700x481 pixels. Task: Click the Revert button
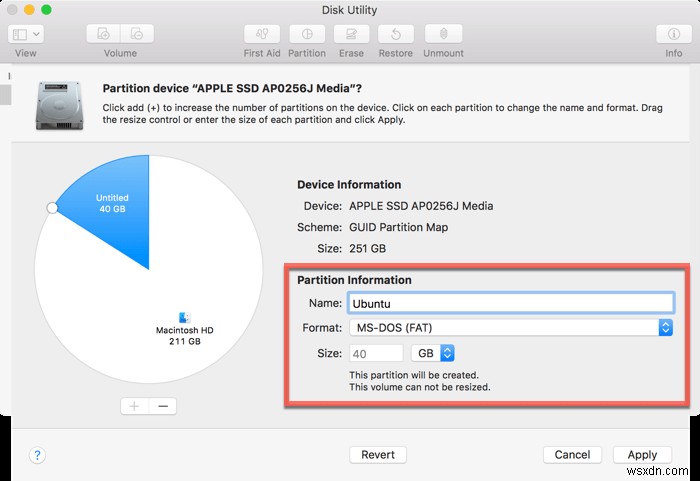click(x=378, y=455)
